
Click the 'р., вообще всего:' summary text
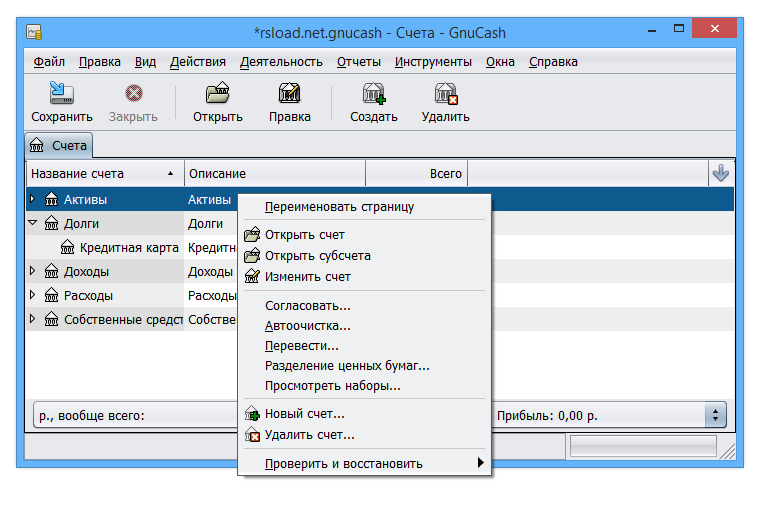92,416
